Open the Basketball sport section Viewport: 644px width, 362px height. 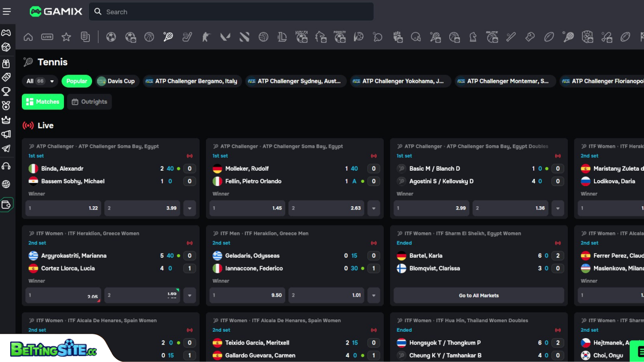[148, 36]
